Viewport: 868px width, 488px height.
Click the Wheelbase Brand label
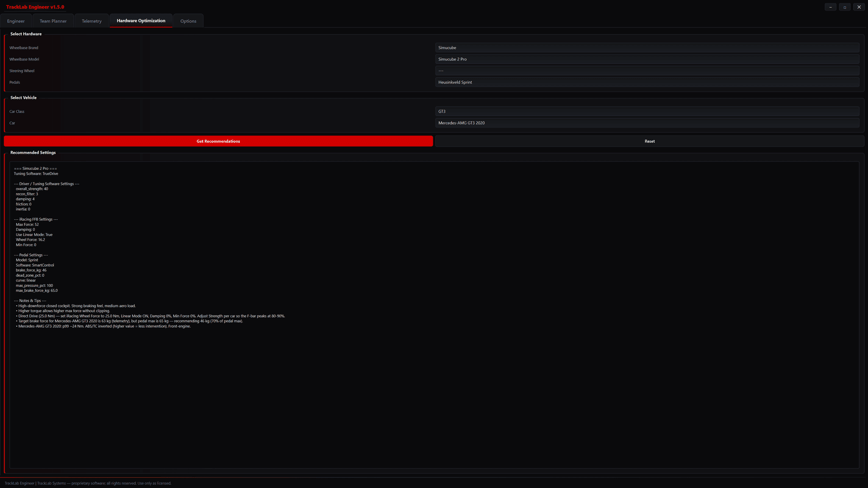point(24,48)
